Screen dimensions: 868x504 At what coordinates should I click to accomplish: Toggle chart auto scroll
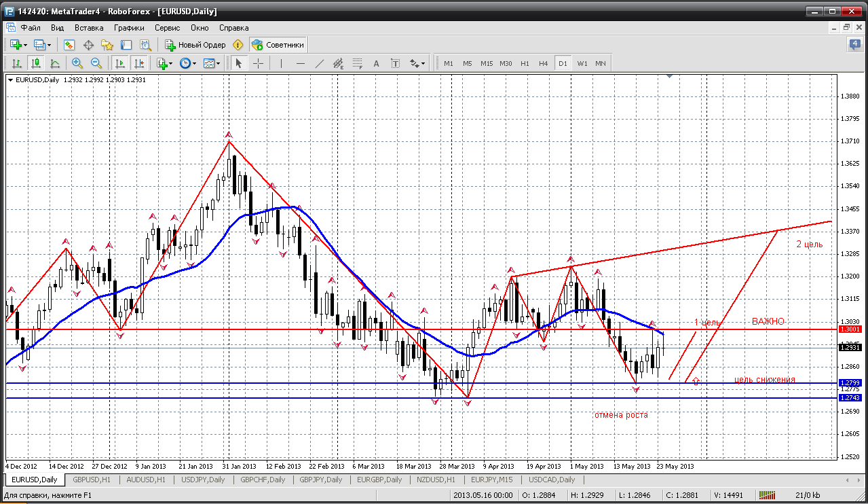[120, 63]
